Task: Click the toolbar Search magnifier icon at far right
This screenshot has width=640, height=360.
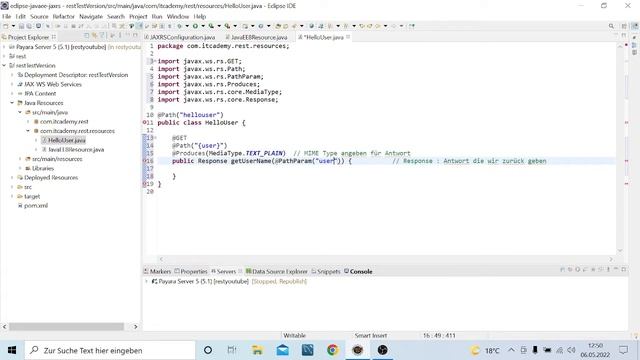Action: (611, 26)
